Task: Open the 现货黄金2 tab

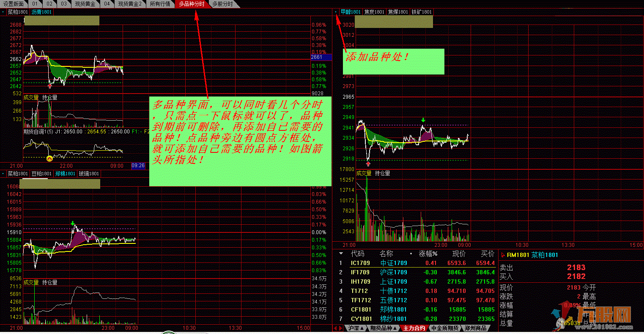Action: [129, 4]
